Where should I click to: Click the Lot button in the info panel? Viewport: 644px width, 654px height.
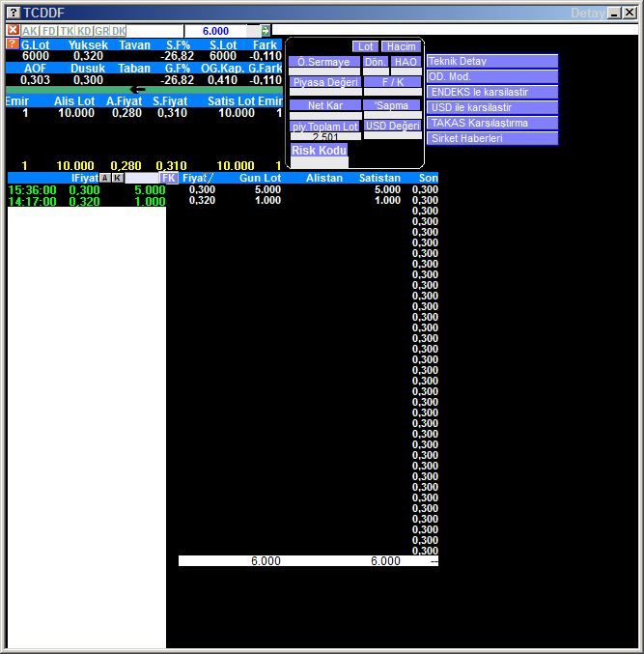tap(366, 46)
